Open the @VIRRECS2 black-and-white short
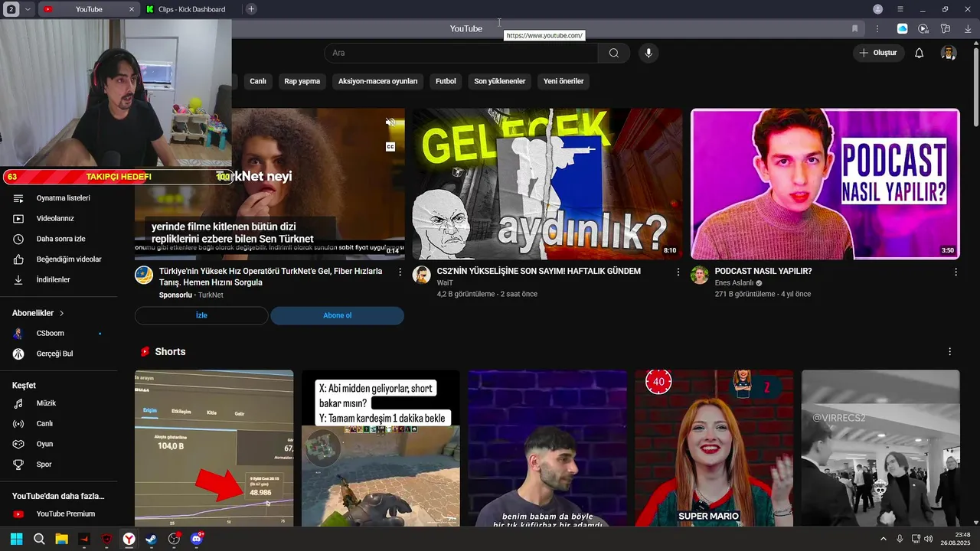 click(x=880, y=448)
